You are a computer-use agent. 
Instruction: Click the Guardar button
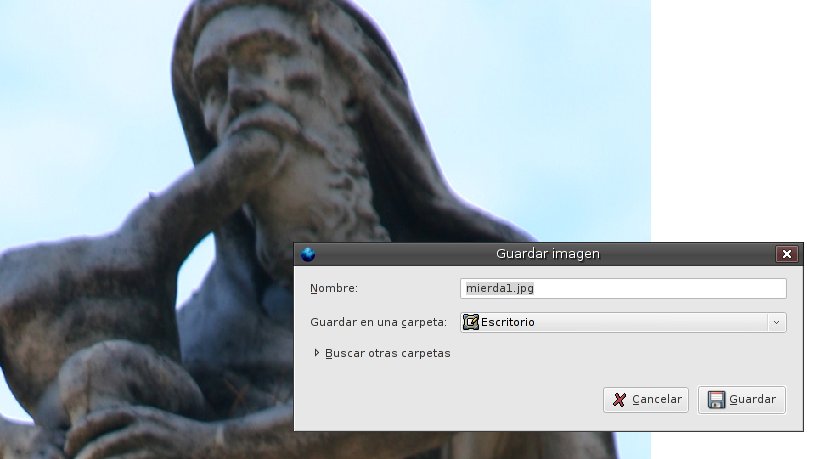[x=742, y=399]
